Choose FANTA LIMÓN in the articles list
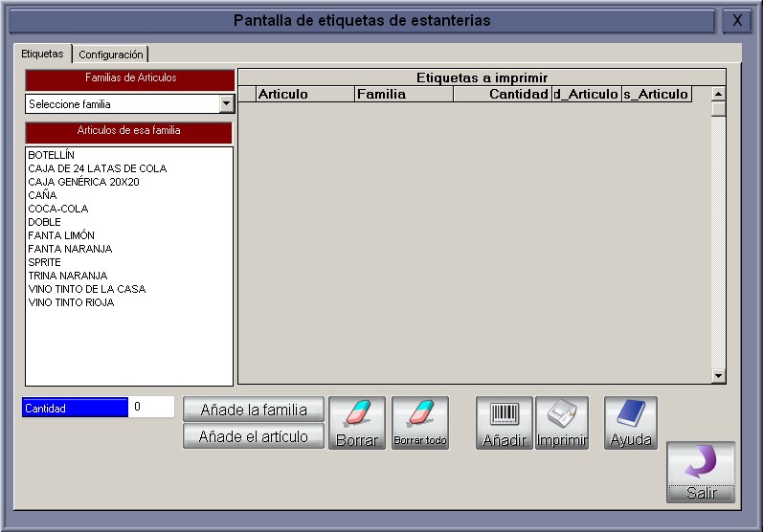763x532 pixels. click(61, 235)
